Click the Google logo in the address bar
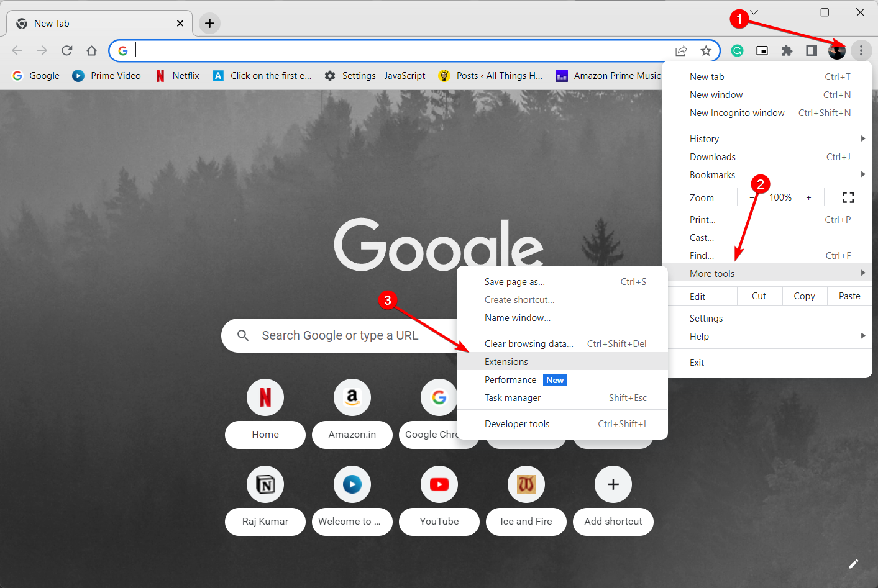878x588 pixels. click(x=122, y=50)
